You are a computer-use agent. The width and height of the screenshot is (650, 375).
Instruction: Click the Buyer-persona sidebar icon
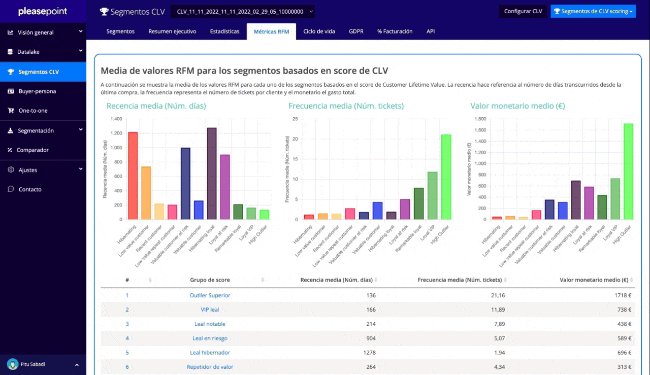pyautogui.click(x=11, y=91)
